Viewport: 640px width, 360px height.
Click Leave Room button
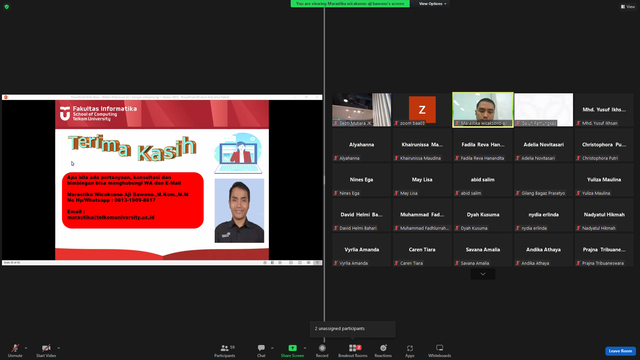tap(620, 351)
